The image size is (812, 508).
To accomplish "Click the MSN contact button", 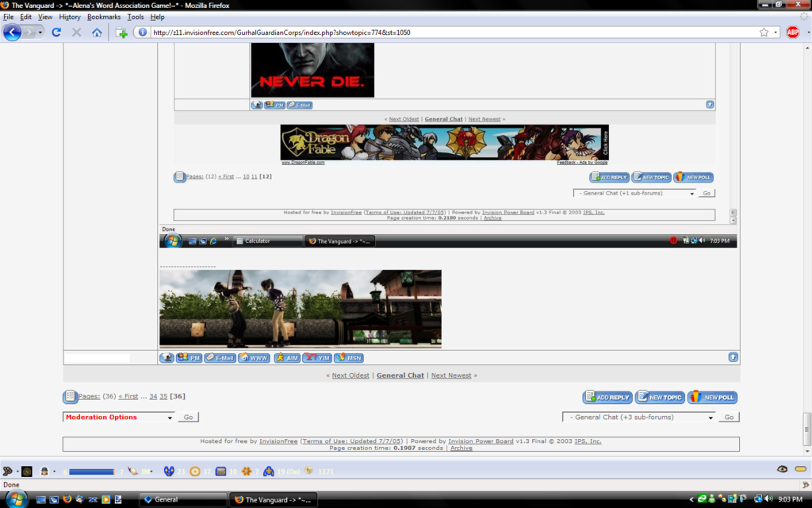I will (349, 358).
